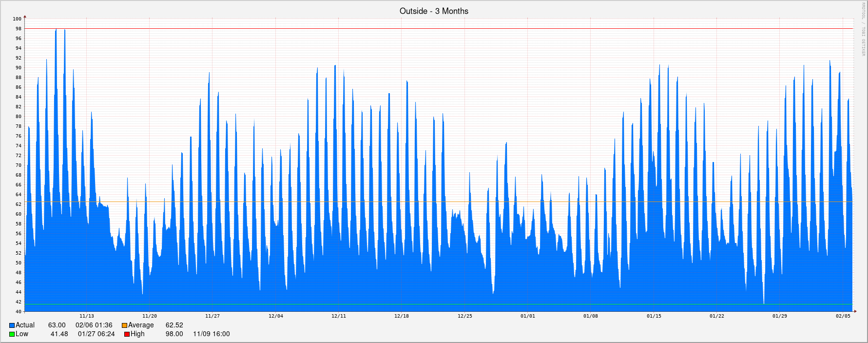
Task: Select the 01/01 date label on x-axis
Action: (x=527, y=316)
